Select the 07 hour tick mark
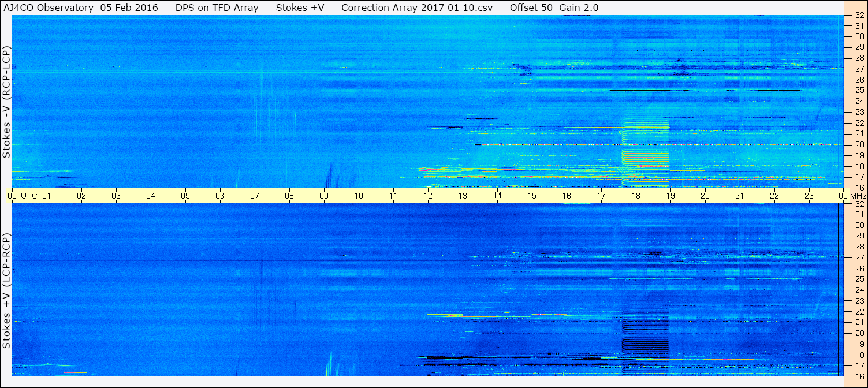Viewport: 868px width, 388px height. tap(255, 196)
